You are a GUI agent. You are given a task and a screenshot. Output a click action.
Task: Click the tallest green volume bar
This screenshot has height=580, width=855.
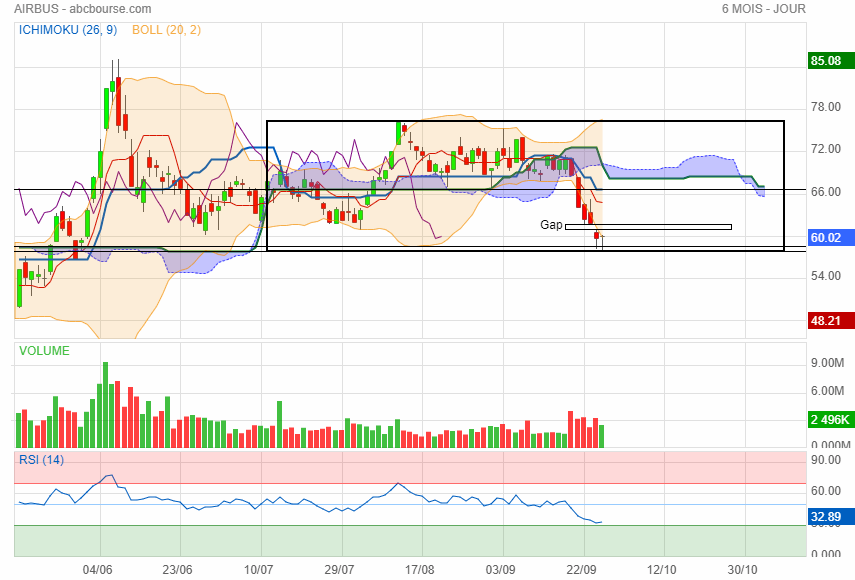click(105, 405)
